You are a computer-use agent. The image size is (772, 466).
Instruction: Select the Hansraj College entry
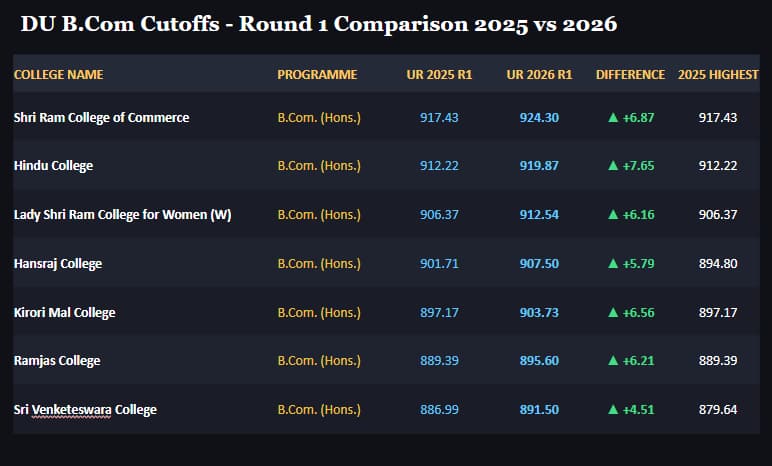pyautogui.click(x=58, y=264)
